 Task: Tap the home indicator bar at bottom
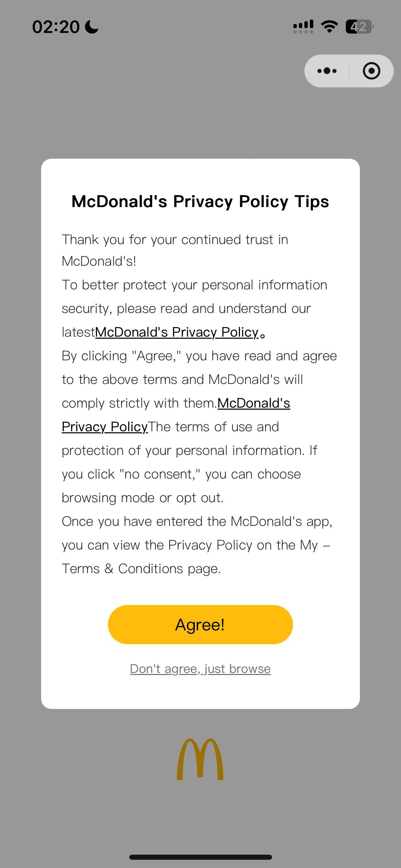200,857
